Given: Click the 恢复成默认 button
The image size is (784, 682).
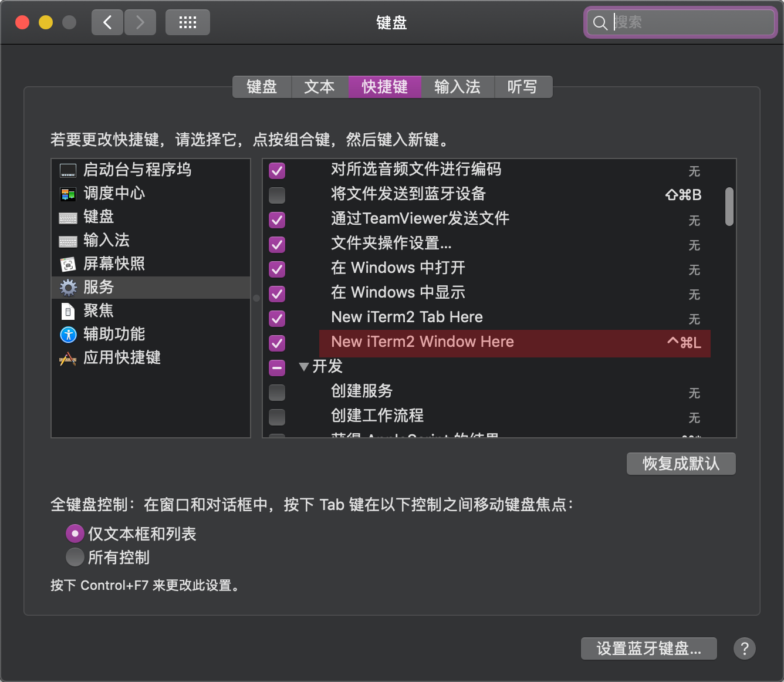Looking at the screenshot, I should coord(681,464).
